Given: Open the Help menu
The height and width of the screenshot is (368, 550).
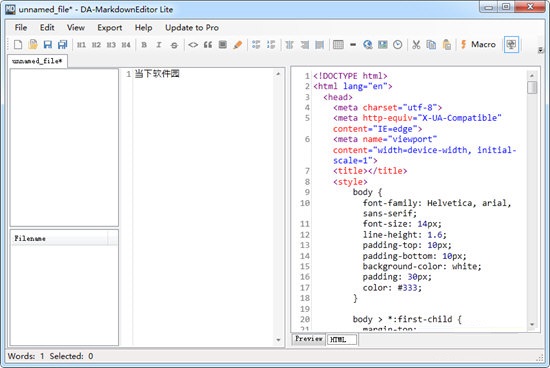Looking at the screenshot, I should (143, 27).
